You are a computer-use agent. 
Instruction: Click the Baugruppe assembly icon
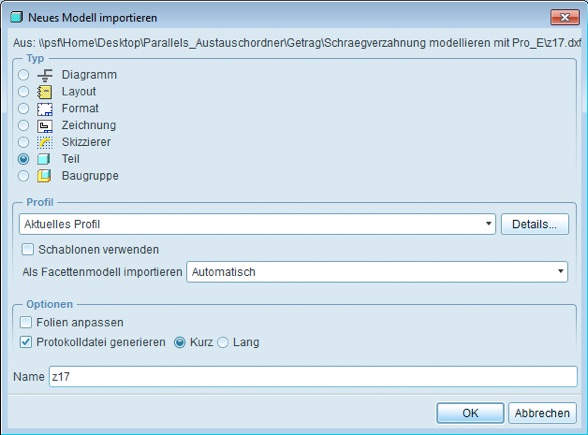coord(44,176)
